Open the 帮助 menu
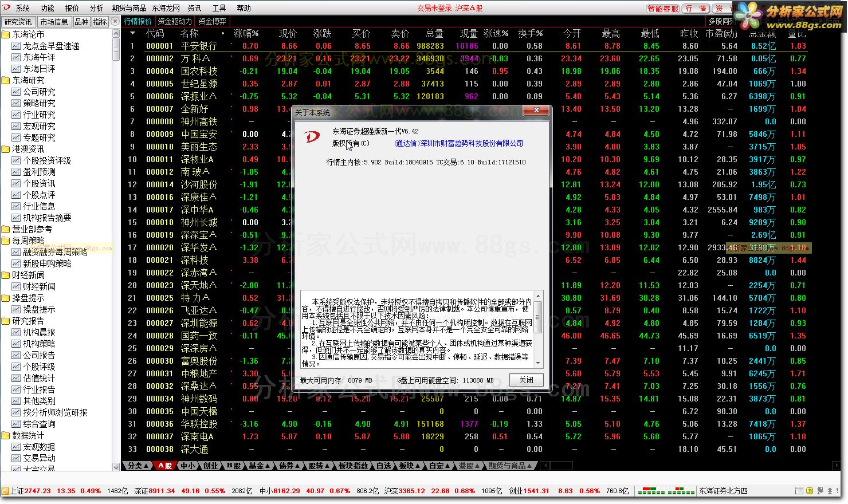This screenshot has height=504, width=848. (244, 8)
